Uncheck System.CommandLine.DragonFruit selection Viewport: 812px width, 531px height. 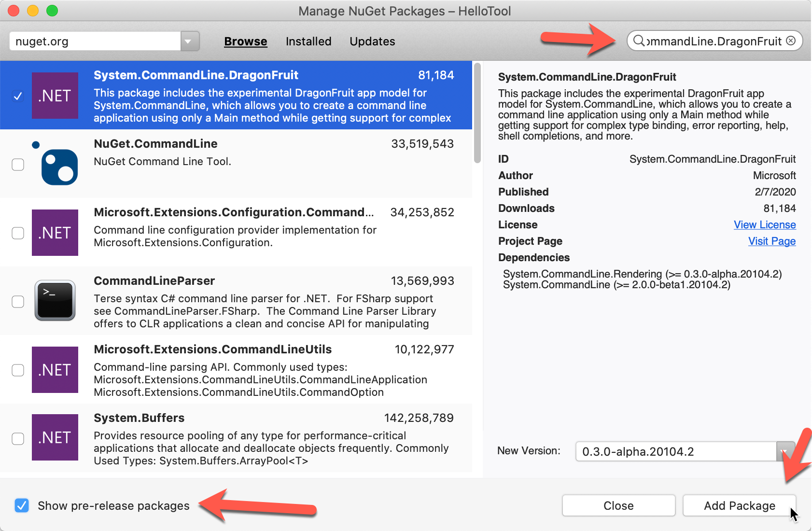click(18, 95)
